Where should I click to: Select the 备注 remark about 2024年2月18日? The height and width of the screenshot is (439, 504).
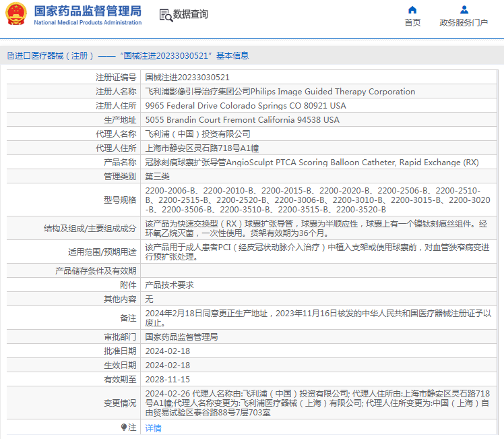(318, 318)
